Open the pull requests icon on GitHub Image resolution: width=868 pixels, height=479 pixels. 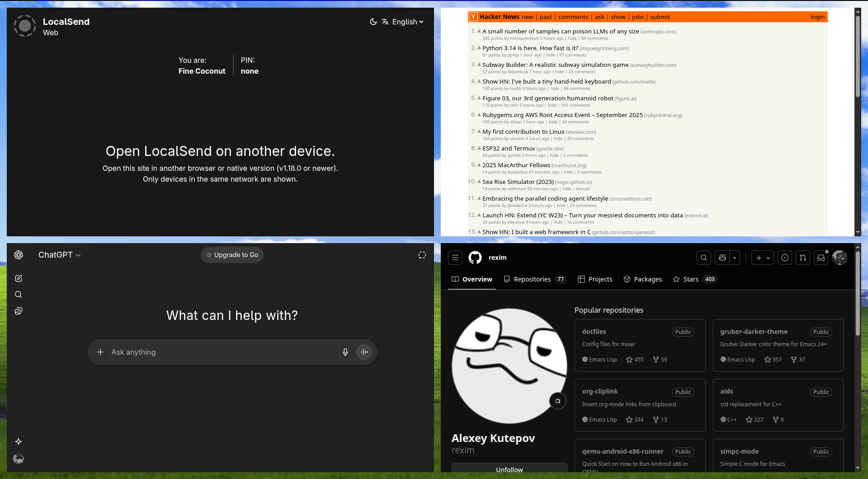(x=803, y=258)
